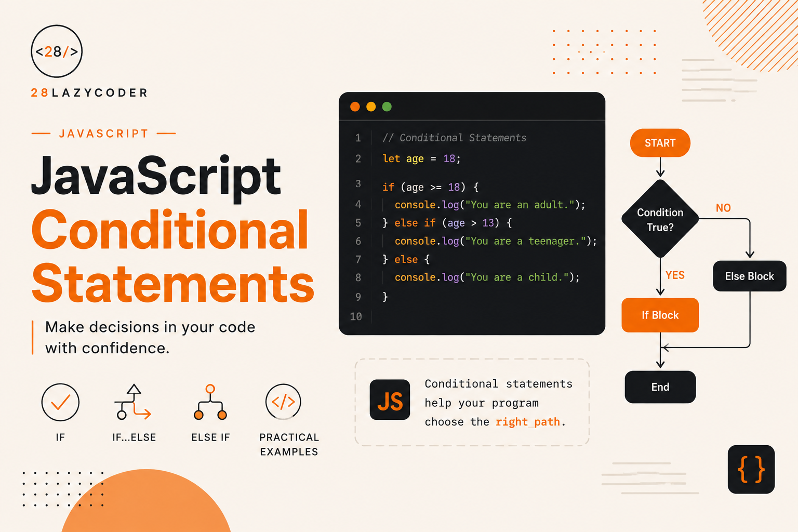Click the IF checkmark circle icon
The height and width of the screenshot is (532, 798).
[x=60, y=402]
